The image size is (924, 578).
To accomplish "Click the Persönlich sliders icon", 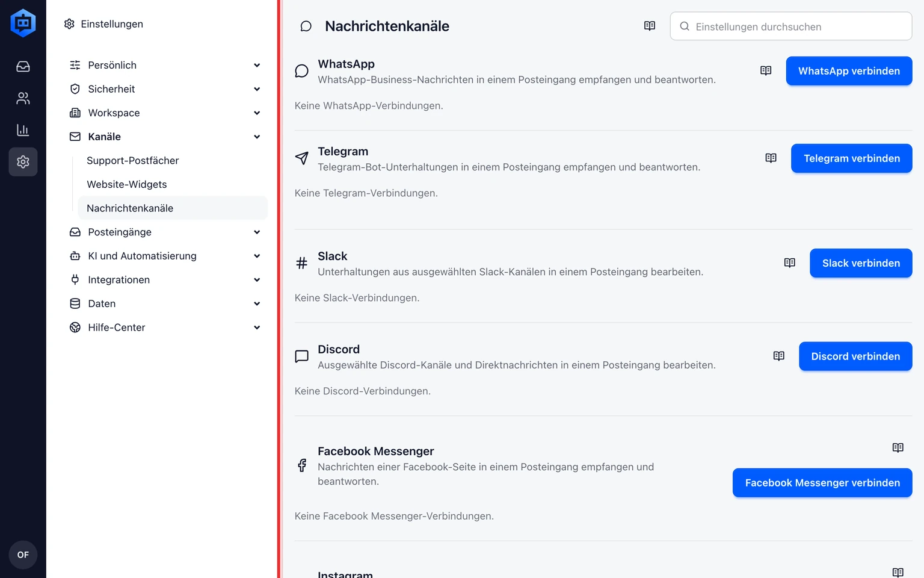I will pyautogui.click(x=75, y=65).
